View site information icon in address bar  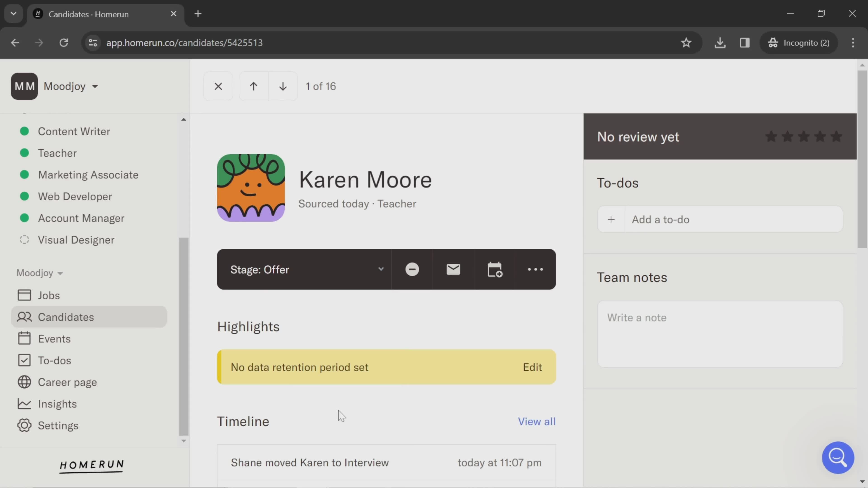[93, 43]
